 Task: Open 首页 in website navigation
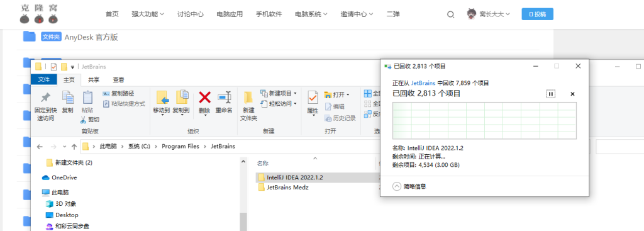(112, 14)
